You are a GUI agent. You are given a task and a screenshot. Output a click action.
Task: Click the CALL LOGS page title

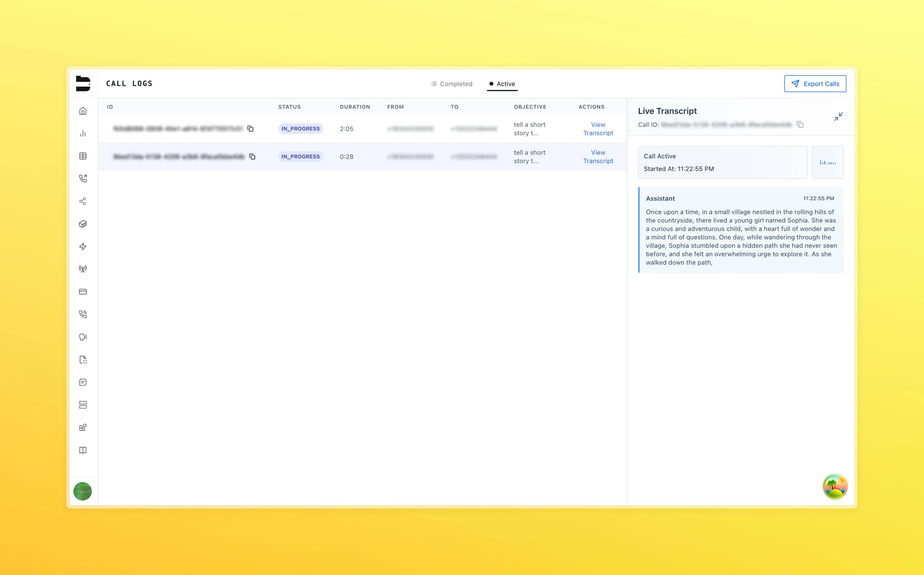click(129, 84)
